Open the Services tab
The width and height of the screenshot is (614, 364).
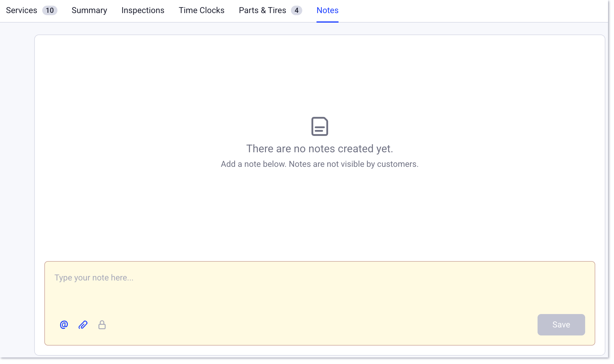tap(32, 10)
